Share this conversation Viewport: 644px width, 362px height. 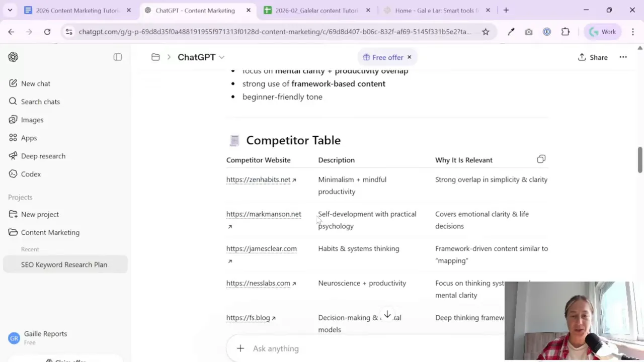[593, 57]
